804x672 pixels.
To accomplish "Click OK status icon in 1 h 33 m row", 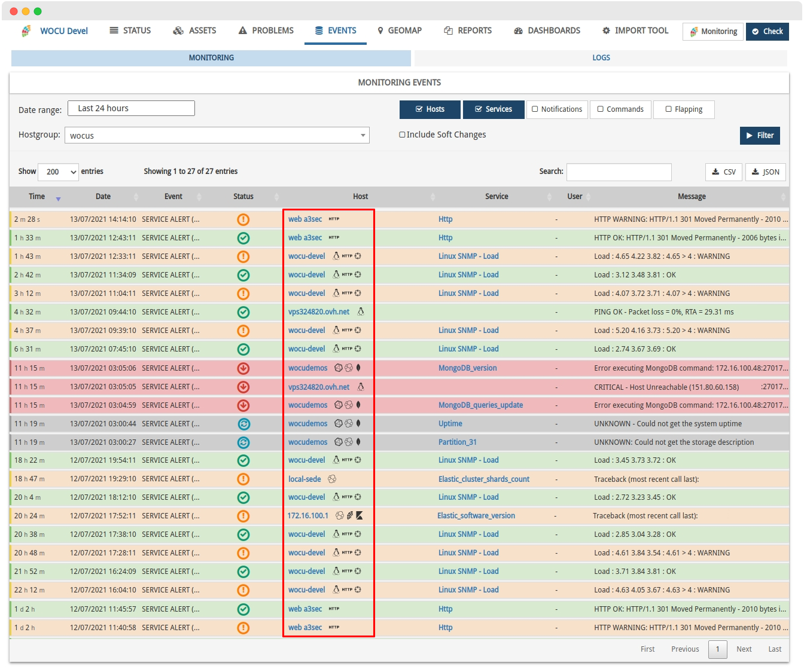I will [x=243, y=238].
